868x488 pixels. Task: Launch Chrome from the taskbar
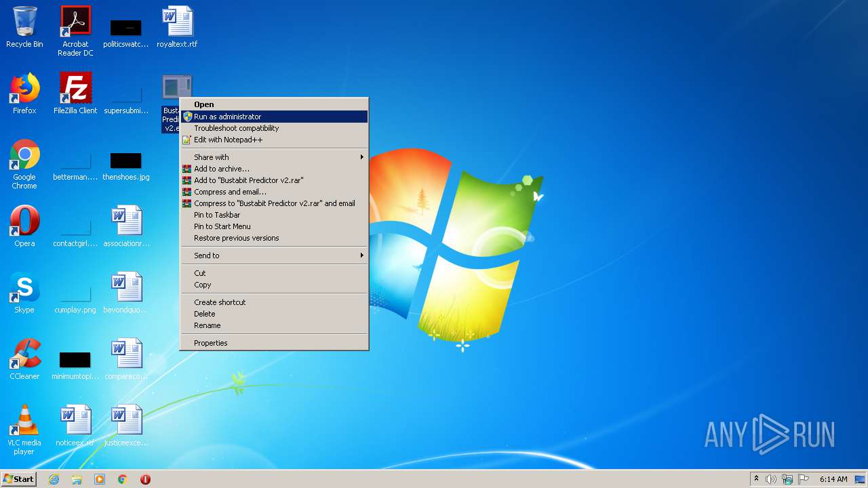123,479
